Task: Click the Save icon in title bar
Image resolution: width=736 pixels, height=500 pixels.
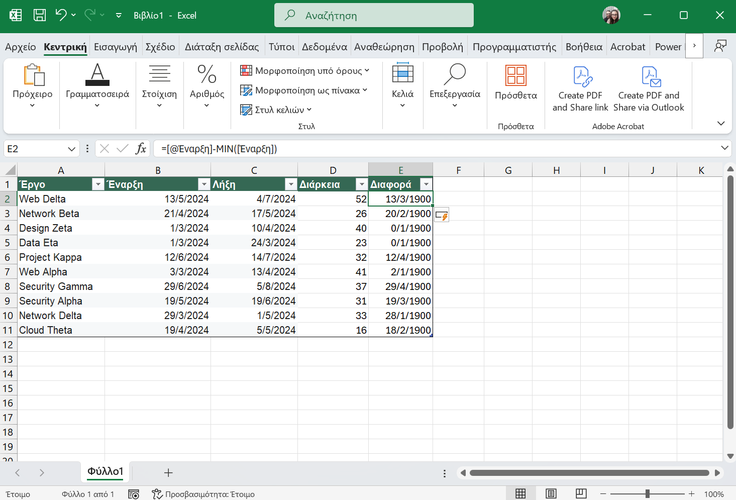Action: (x=38, y=16)
